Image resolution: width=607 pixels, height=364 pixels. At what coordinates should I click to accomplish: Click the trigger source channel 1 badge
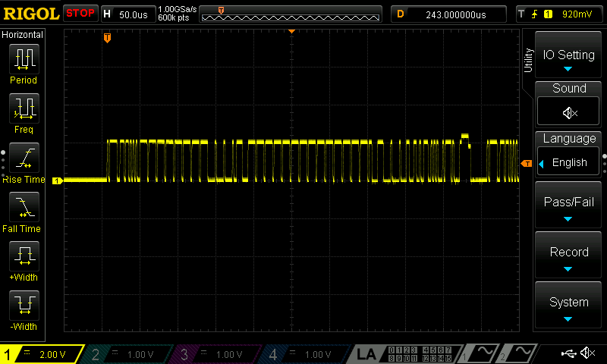coord(548,14)
